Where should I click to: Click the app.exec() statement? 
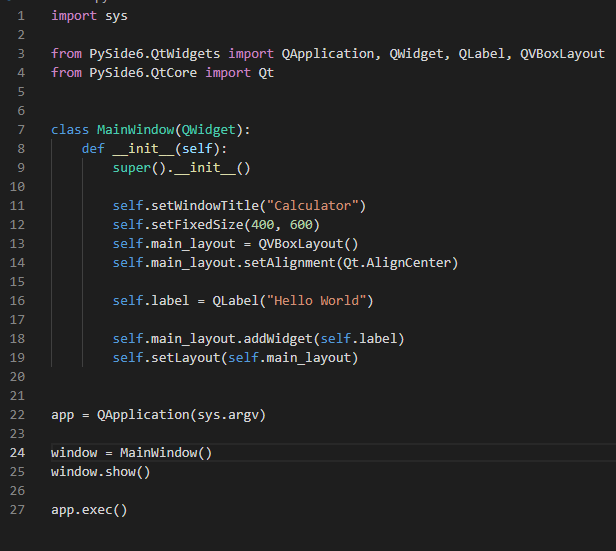[89, 510]
